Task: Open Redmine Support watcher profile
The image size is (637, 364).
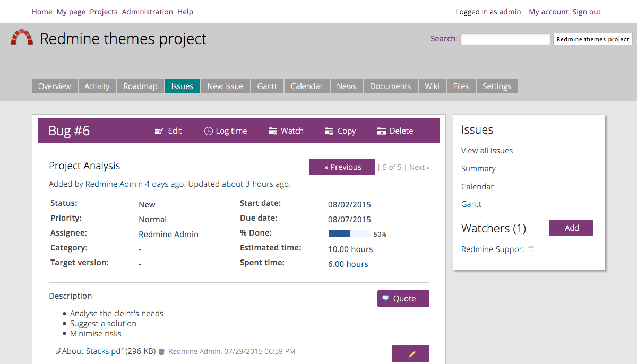Action: coord(493,249)
